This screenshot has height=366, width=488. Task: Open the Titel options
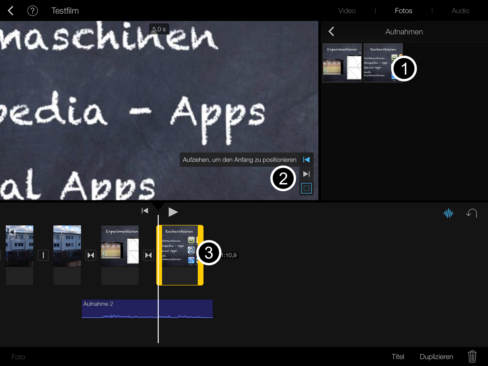pos(398,357)
